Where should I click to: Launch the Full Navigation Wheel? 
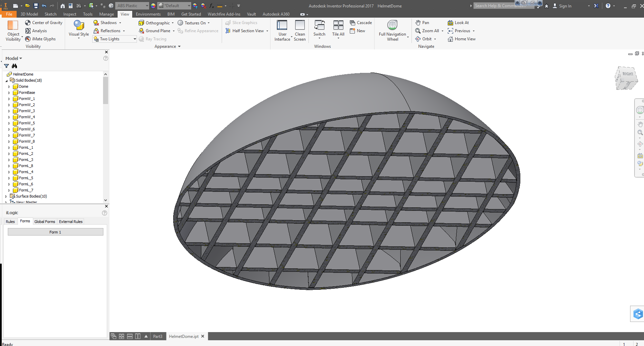coord(393,30)
